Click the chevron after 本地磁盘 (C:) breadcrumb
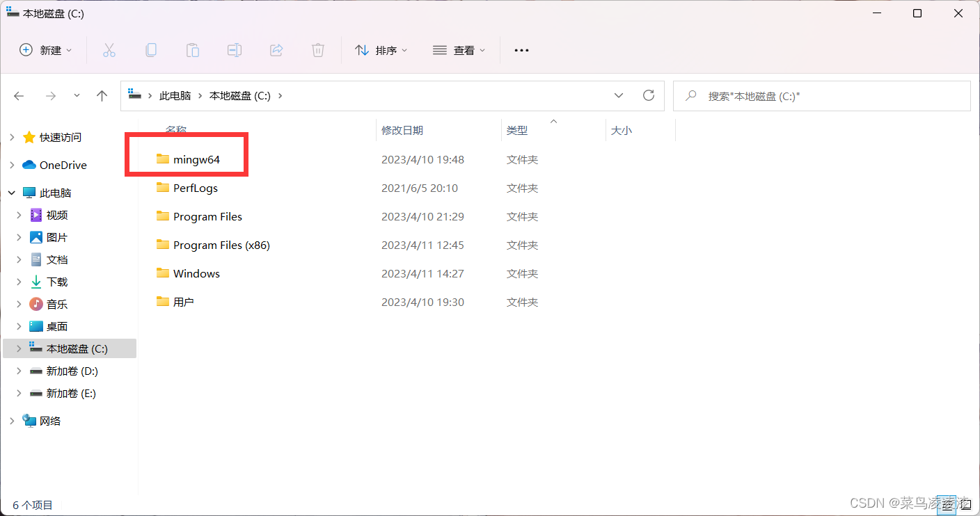The height and width of the screenshot is (516, 980). (x=280, y=96)
